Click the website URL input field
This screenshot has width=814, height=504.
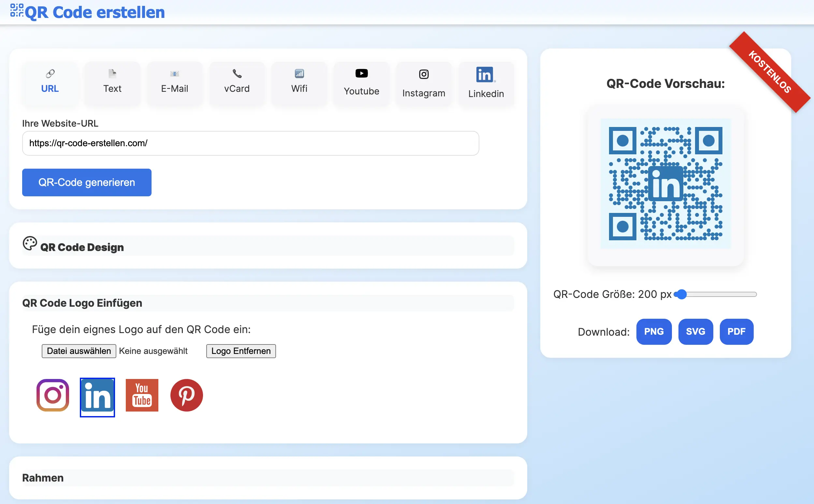click(250, 143)
